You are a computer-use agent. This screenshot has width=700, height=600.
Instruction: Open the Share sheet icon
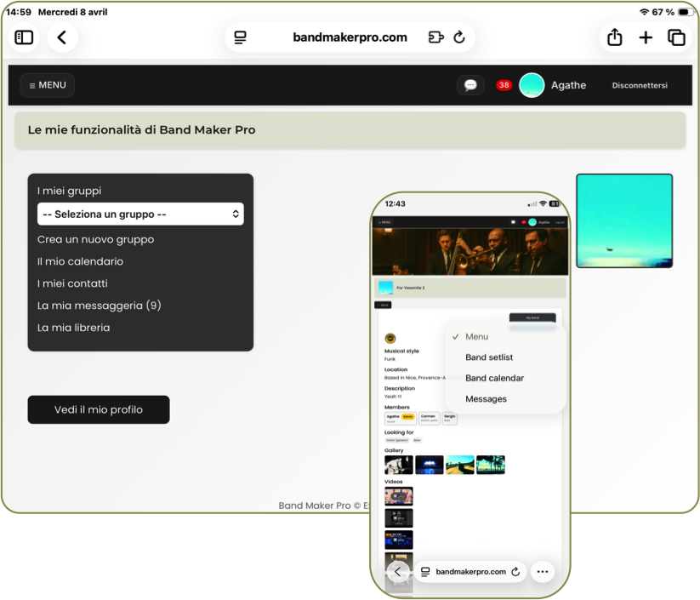point(615,37)
